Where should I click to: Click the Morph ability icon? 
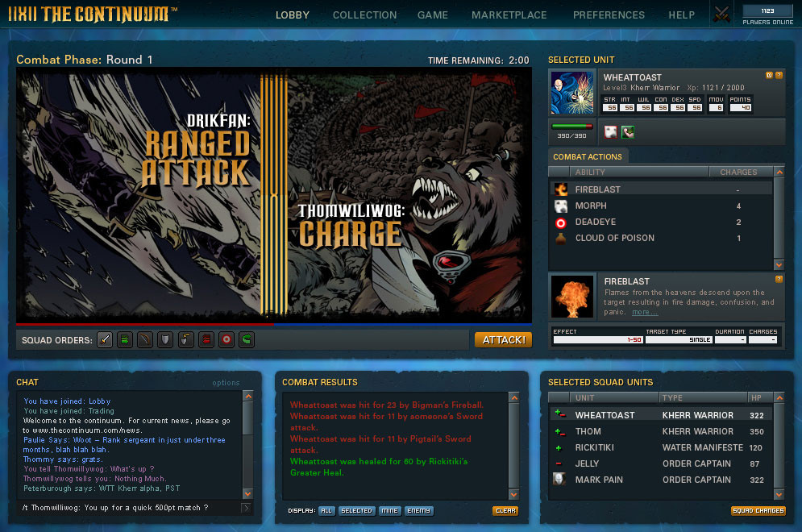coord(561,206)
